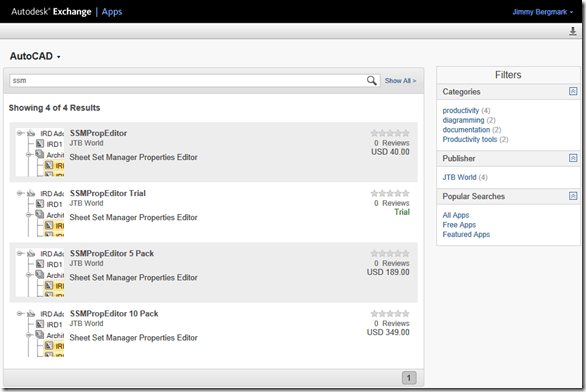This screenshot has width=586, height=392.
Task: Click the green Trial price label
Action: click(402, 212)
